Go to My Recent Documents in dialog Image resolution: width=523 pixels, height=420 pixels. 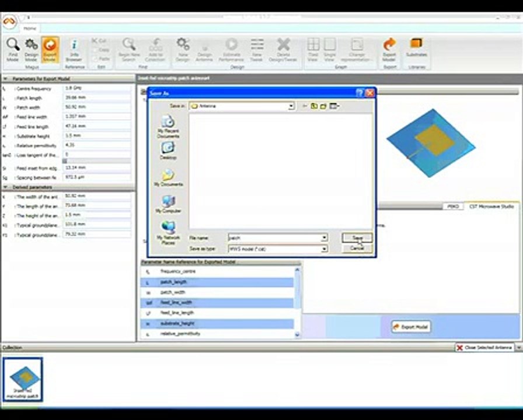[x=168, y=127]
